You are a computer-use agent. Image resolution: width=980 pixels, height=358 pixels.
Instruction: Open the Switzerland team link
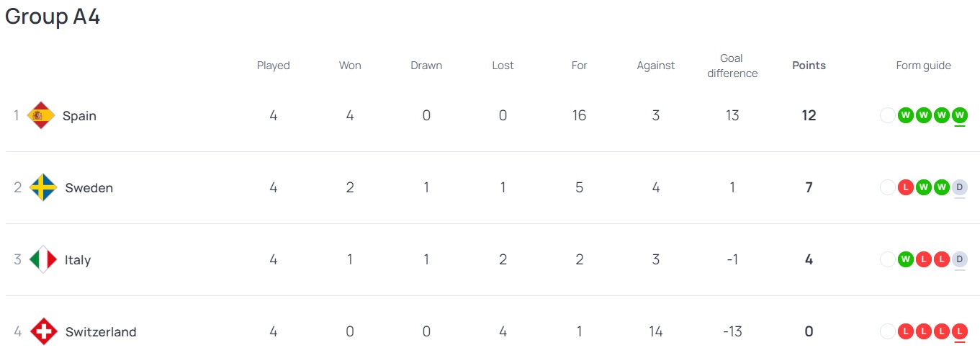101,331
